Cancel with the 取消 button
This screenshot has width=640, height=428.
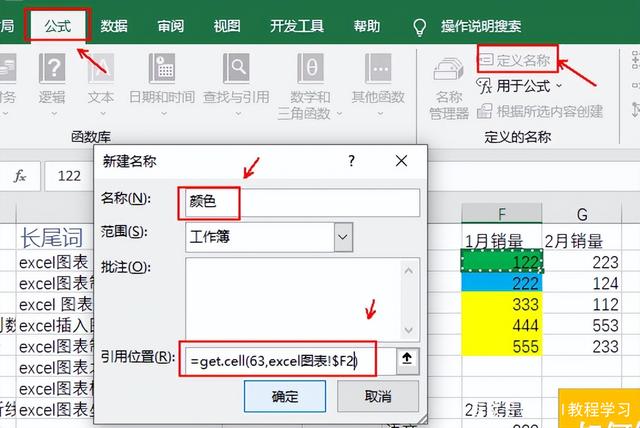[x=378, y=396]
